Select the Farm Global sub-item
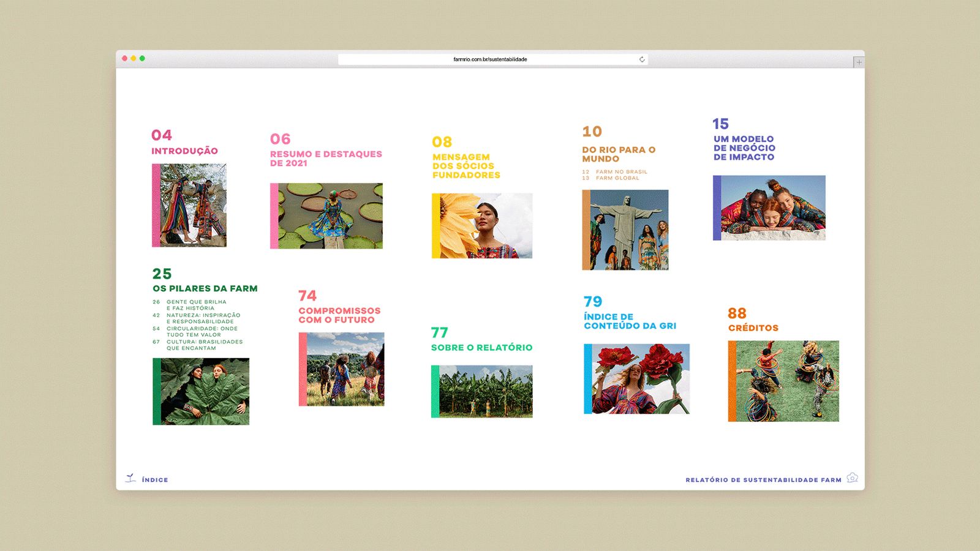Screen dimensions: 980x551 (611, 178)
